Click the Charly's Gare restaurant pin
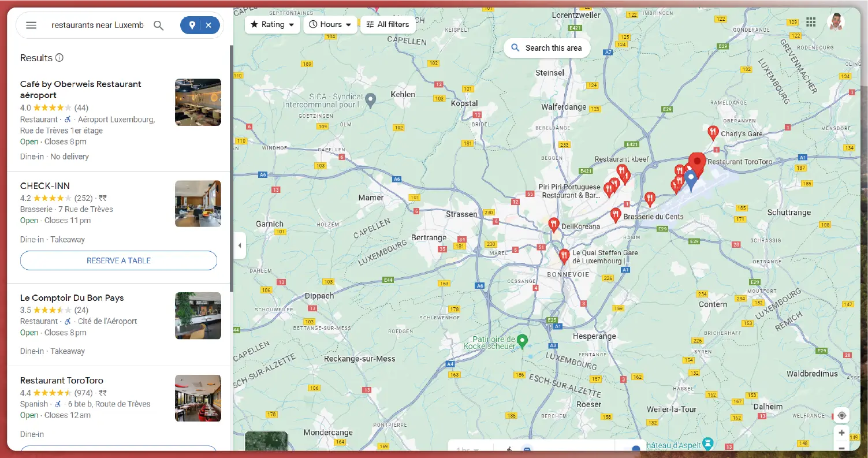This screenshot has height=458, width=868. [713, 133]
